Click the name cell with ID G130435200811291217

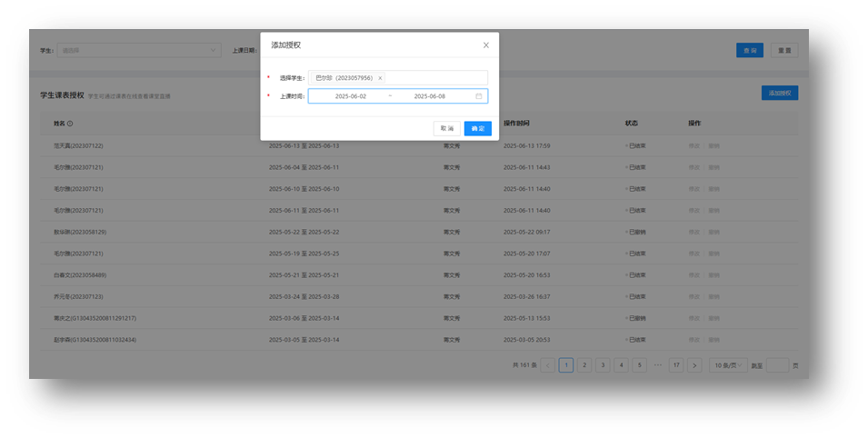click(95, 318)
